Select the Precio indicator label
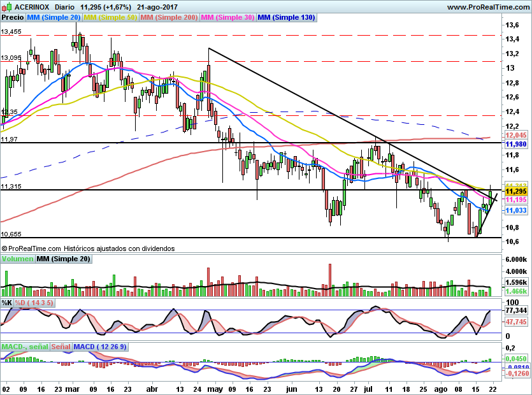This screenshot has height=395, width=532. (12, 18)
